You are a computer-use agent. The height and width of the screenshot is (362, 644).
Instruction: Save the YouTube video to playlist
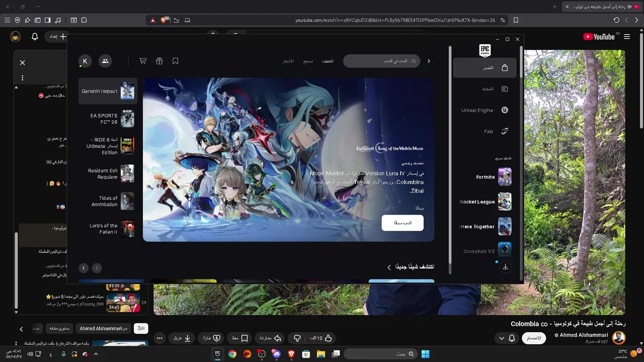(x=240, y=338)
